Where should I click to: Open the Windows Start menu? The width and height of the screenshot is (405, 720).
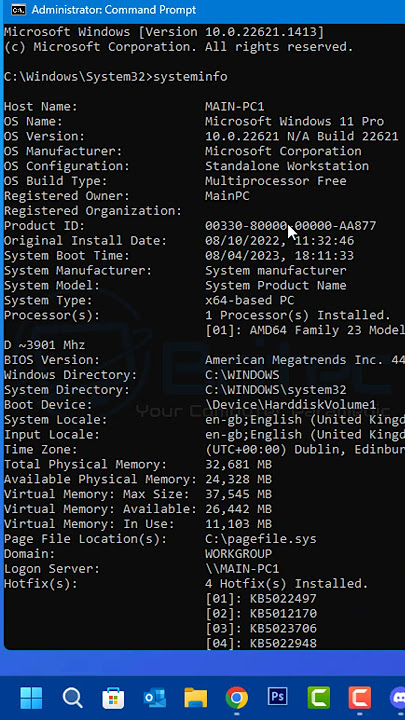[x=31, y=698]
